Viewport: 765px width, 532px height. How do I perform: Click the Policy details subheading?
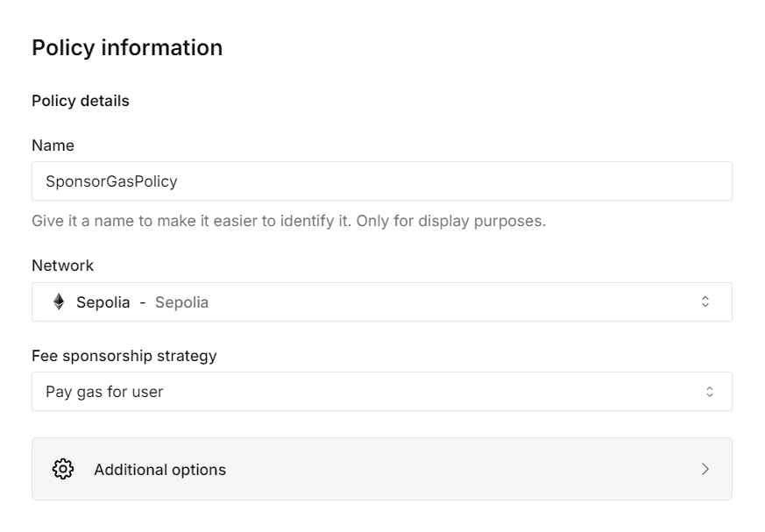pos(80,101)
